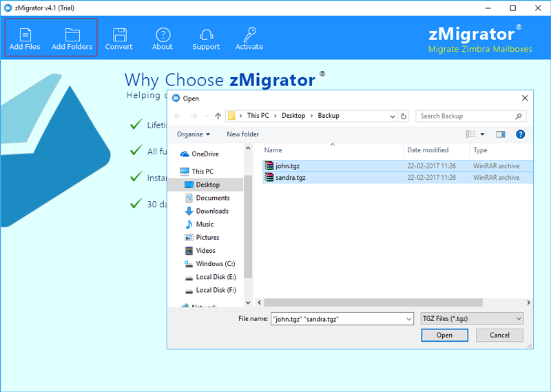Click the Cancel button
Image resolution: width=551 pixels, height=392 pixels.
tap(499, 335)
